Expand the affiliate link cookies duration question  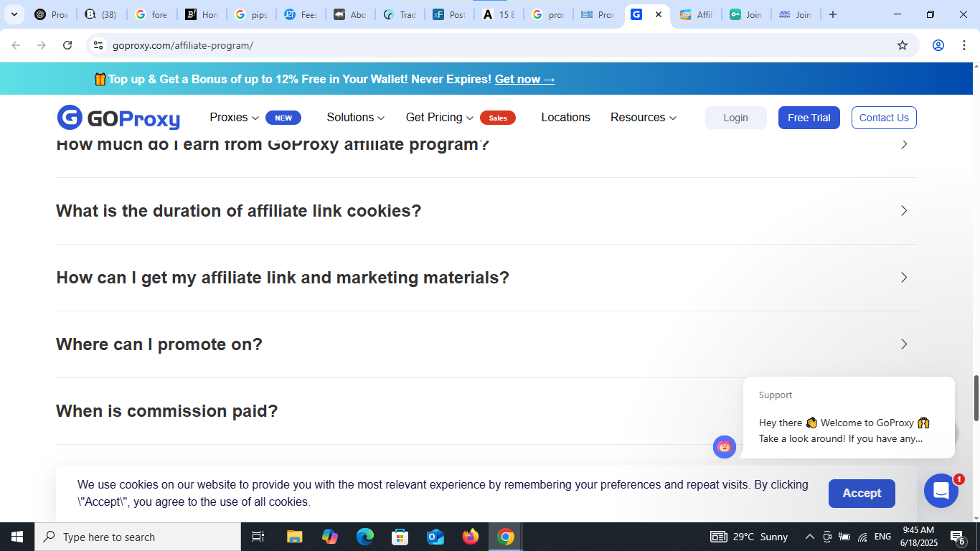(x=486, y=211)
